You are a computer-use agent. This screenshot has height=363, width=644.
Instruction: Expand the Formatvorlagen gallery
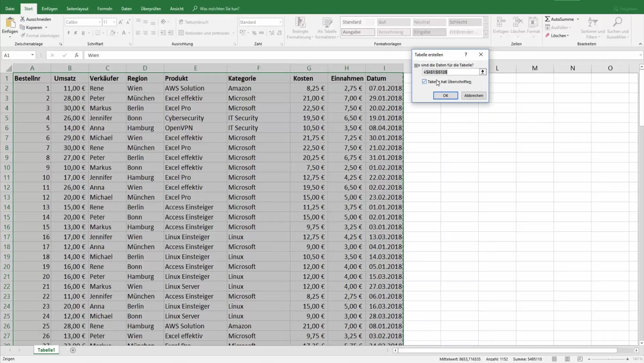[486, 34]
